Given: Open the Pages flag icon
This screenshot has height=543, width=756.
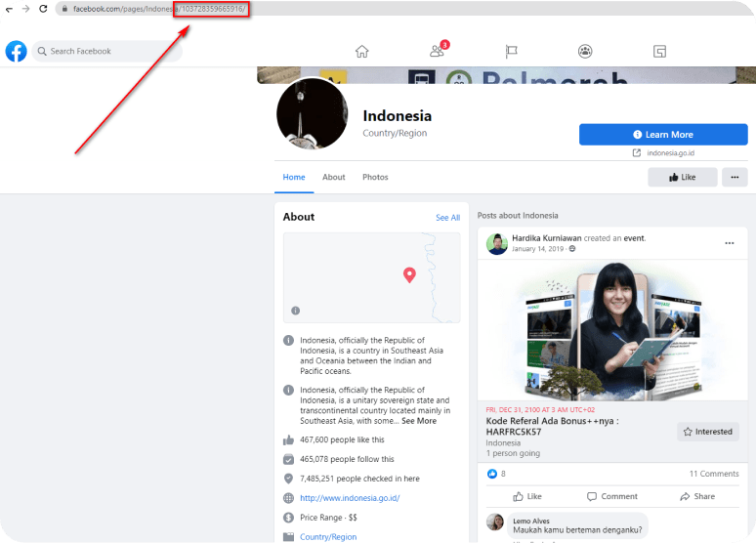Looking at the screenshot, I should (x=511, y=51).
